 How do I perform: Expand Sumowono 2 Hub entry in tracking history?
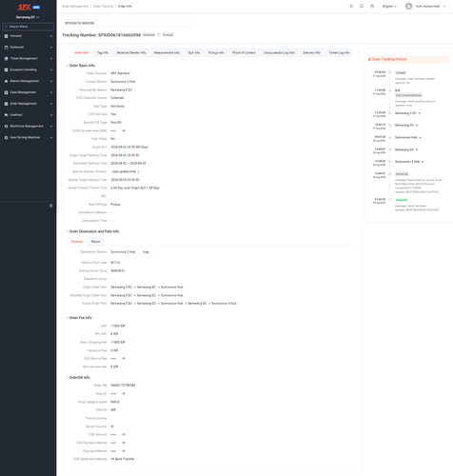click(x=423, y=162)
